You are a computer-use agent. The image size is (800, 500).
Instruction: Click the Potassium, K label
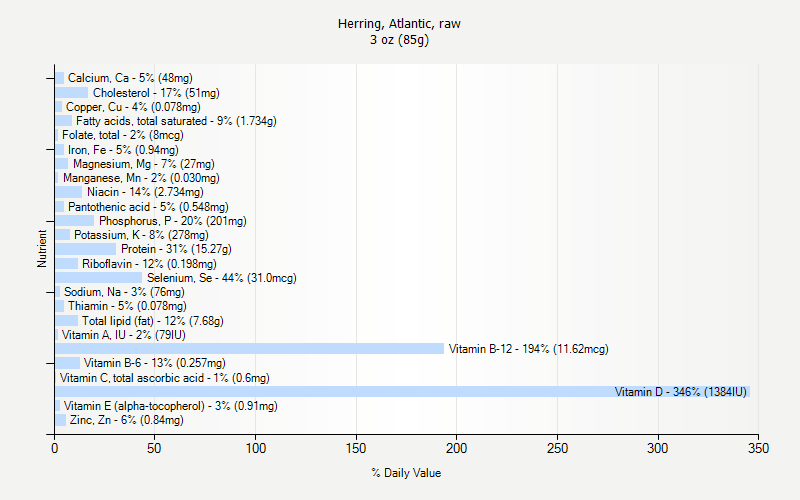(137, 235)
